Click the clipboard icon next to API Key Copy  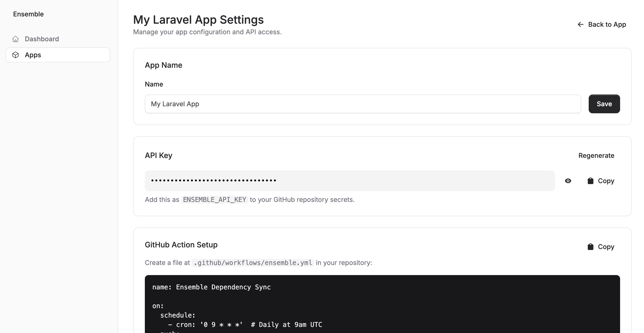pos(591,181)
